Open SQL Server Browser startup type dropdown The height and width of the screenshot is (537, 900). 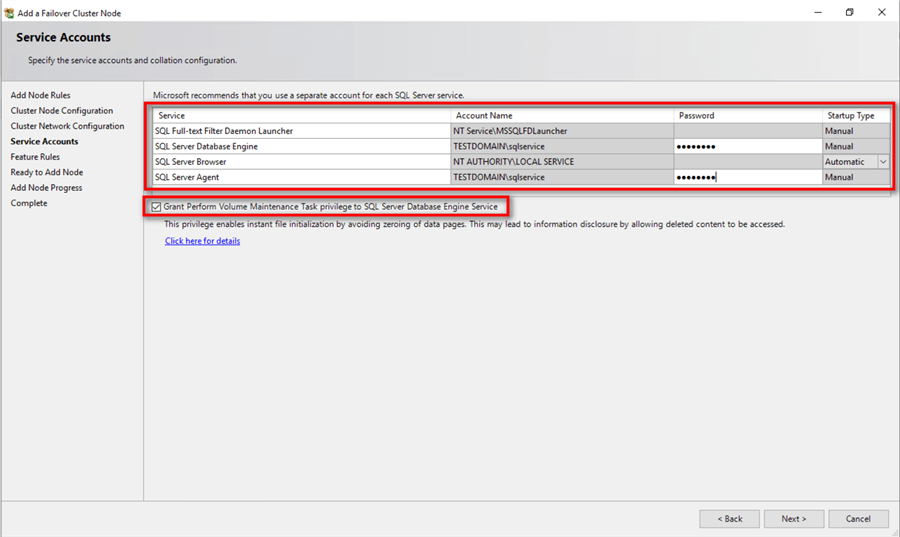[x=883, y=162]
